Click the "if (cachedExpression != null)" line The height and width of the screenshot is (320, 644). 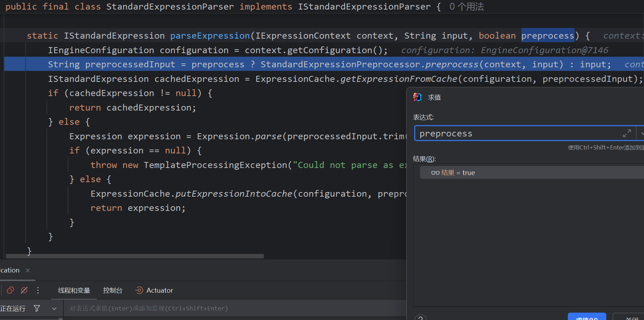point(130,93)
